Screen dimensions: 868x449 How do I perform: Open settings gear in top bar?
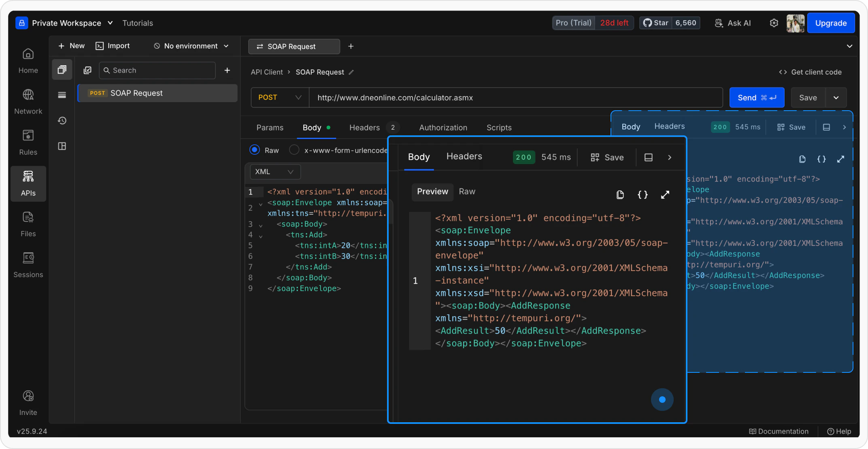tap(774, 23)
